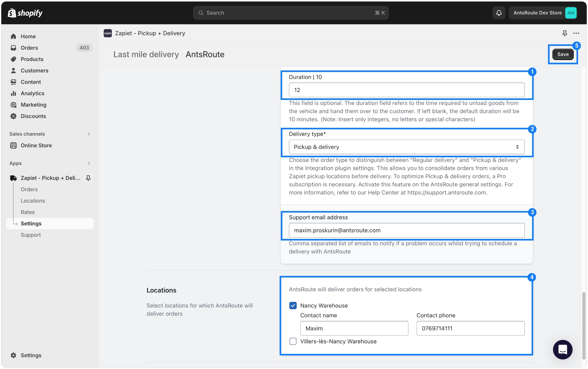
Task: Click the Contact phone field
Action: pyautogui.click(x=470, y=328)
